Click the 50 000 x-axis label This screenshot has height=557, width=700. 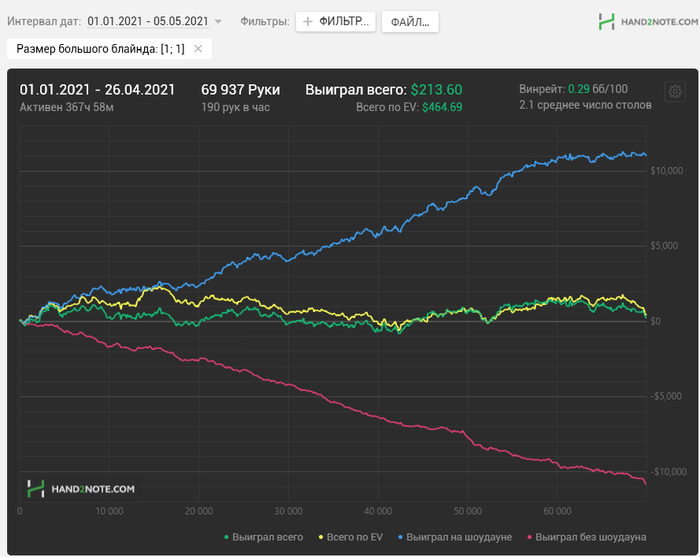468,511
